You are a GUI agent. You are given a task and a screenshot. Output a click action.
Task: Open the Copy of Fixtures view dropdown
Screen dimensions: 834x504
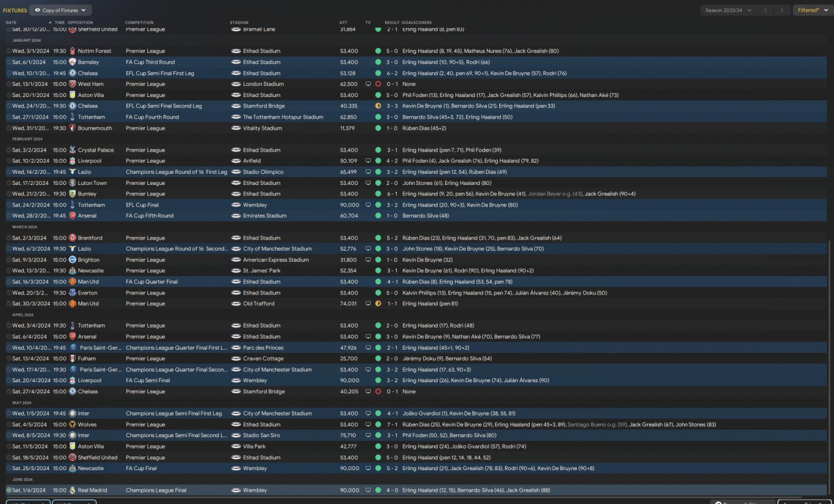coord(61,10)
